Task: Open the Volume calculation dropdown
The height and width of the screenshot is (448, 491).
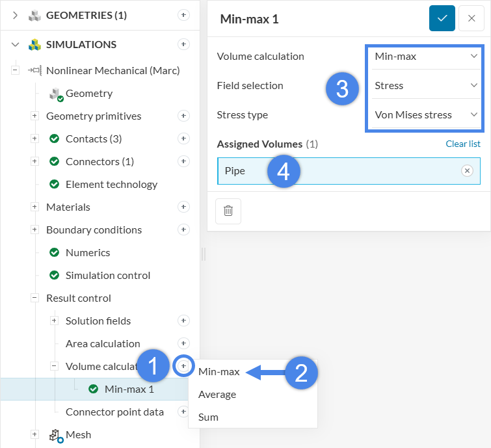Action: coord(425,57)
